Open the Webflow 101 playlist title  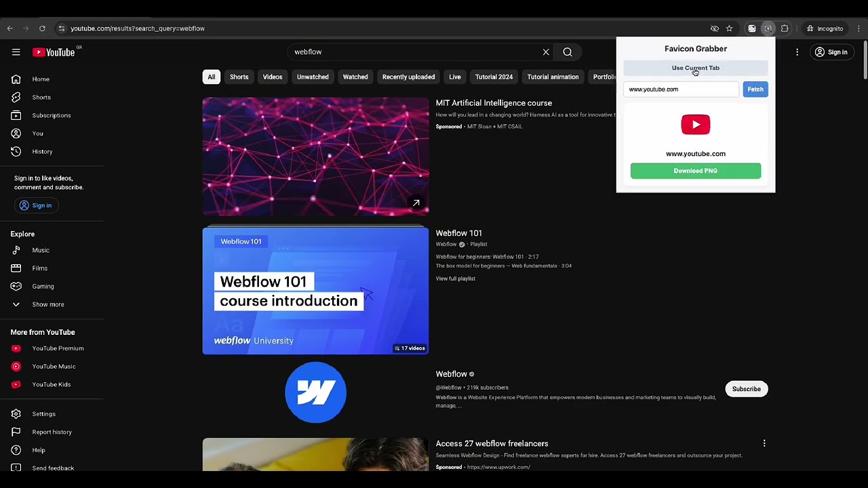[x=459, y=233]
